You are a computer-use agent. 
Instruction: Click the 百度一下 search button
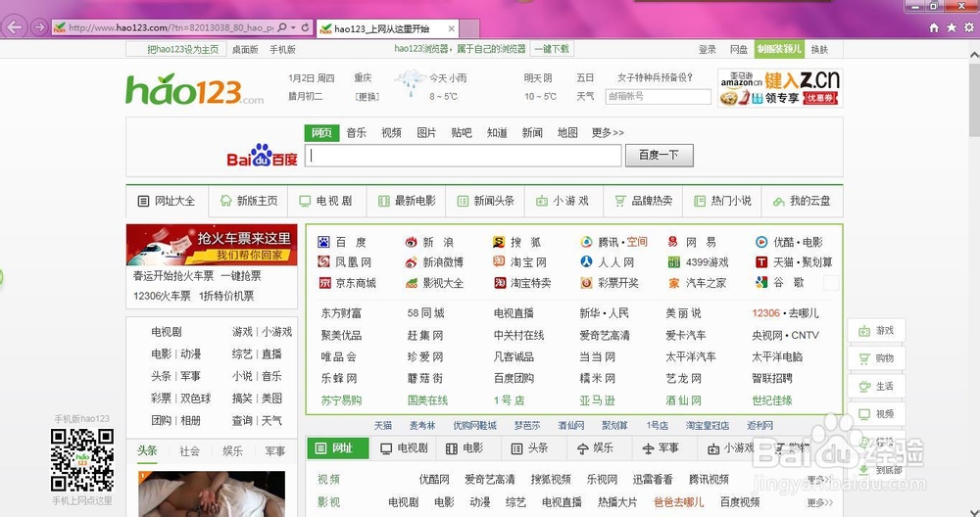[659, 156]
